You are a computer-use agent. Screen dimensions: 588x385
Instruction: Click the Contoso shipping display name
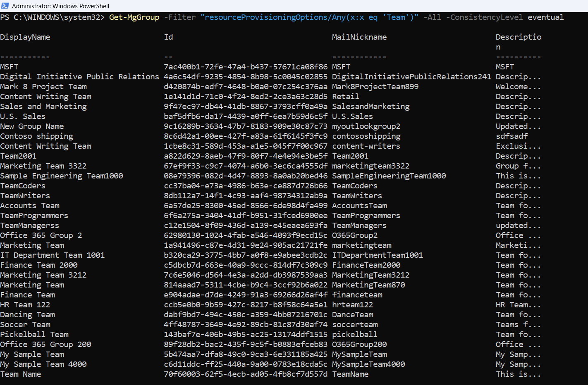36,136
